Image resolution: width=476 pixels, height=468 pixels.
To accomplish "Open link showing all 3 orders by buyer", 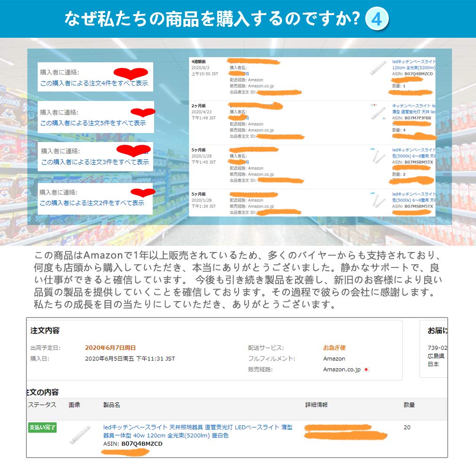I will (95, 162).
